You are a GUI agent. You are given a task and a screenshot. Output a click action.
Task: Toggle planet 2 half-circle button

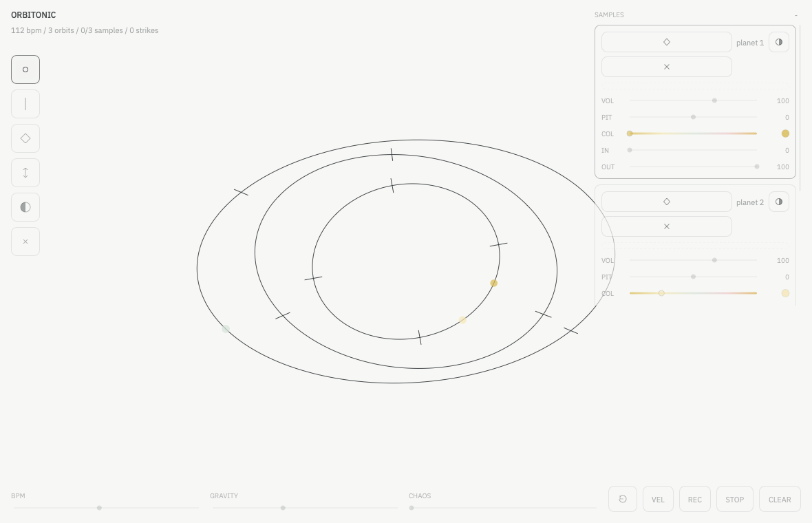(779, 202)
